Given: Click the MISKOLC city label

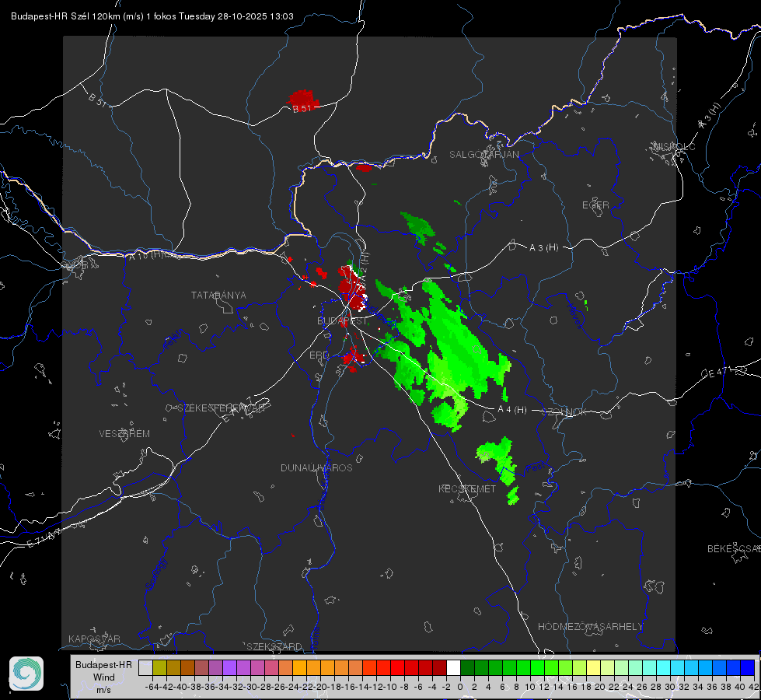Looking at the screenshot, I should click(x=674, y=147).
